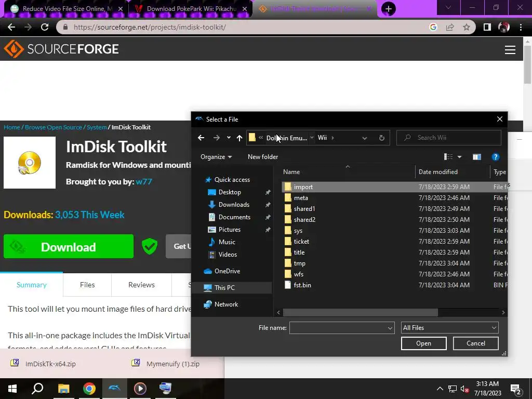Viewport: 532px width, 399px height.
Task: Open the Organize menu
Action: 216,157
